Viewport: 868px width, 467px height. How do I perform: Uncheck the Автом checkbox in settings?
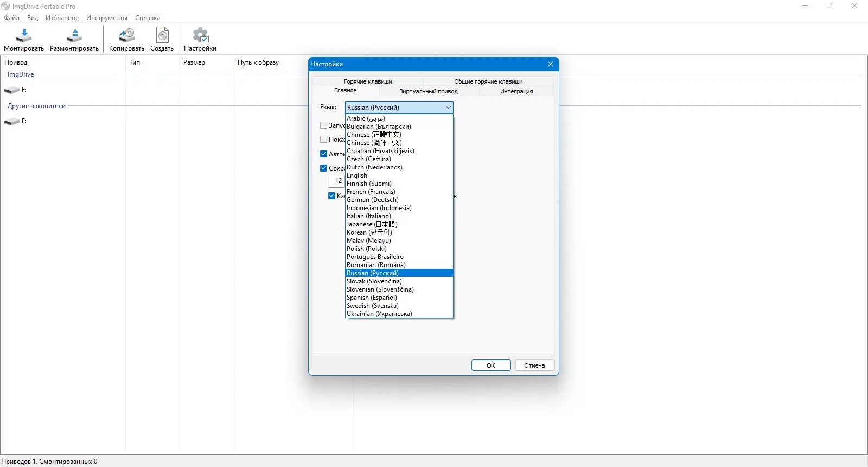click(x=324, y=154)
